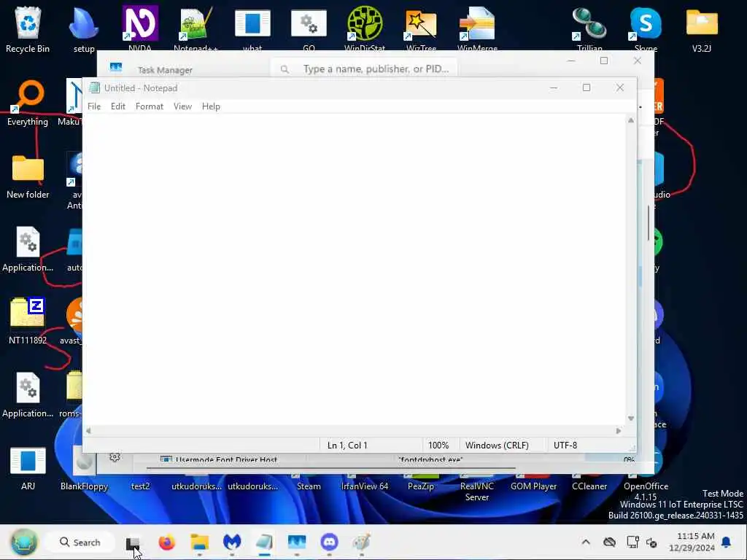Click the Windows (CRLF) status entry

[497, 446]
